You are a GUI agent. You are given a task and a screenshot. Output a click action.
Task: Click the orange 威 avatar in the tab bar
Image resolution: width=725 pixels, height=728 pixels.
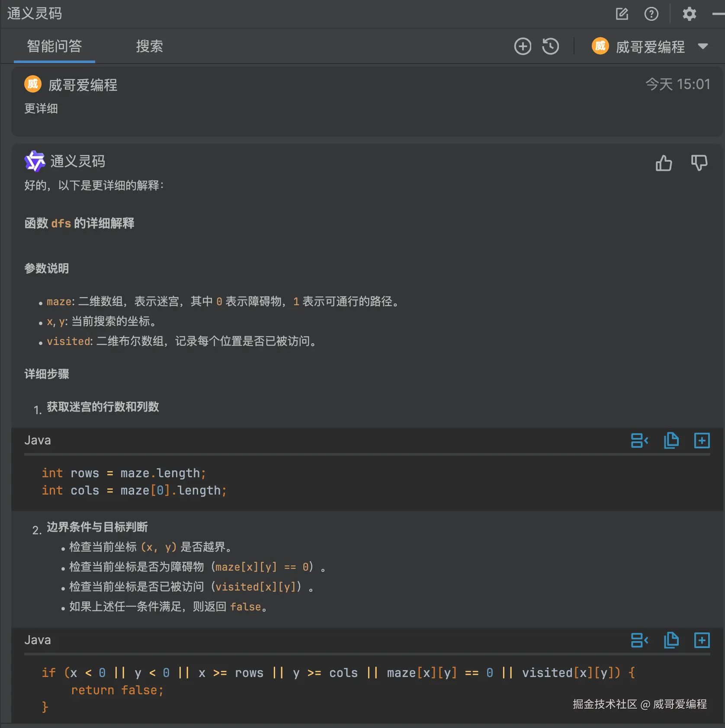pos(600,45)
